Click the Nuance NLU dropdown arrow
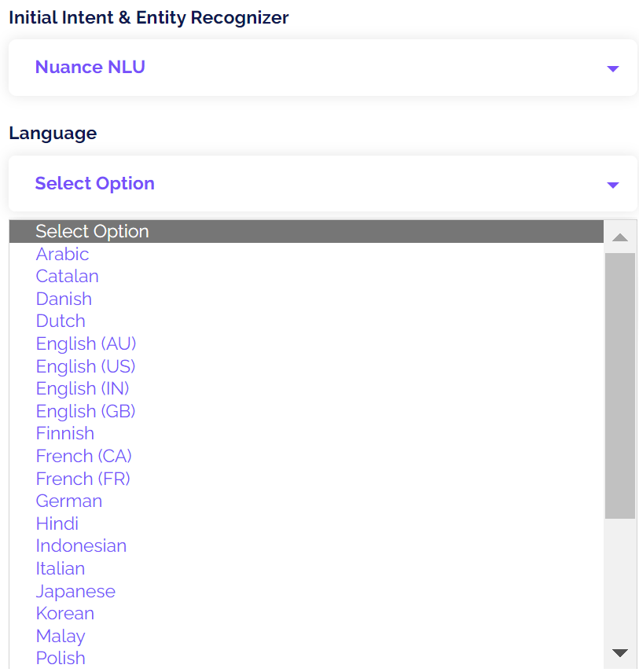Image resolution: width=639 pixels, height=672 pixels. pos(613,68)
